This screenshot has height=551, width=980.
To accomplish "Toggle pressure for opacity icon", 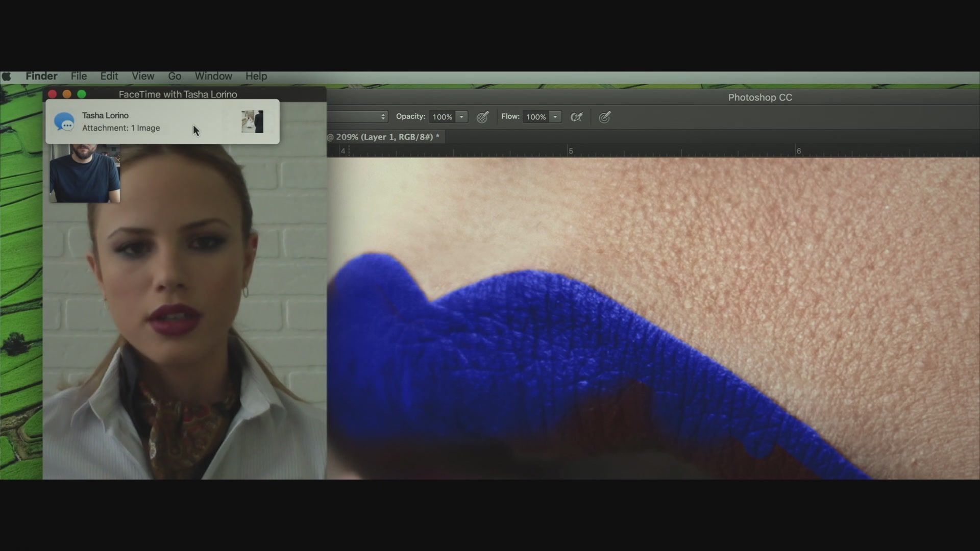I will pos(483,117).
